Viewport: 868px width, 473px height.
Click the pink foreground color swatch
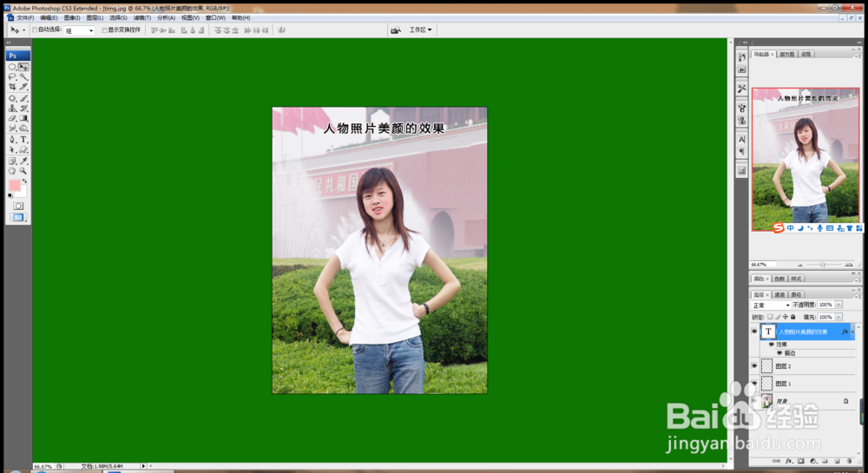[x=14, y=186]
